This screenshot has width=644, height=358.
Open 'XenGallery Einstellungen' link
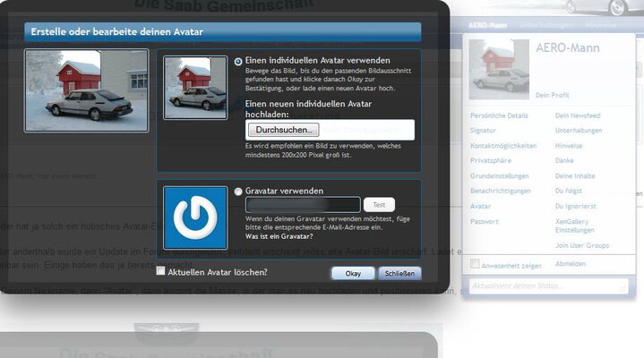[x=575, y=226]
